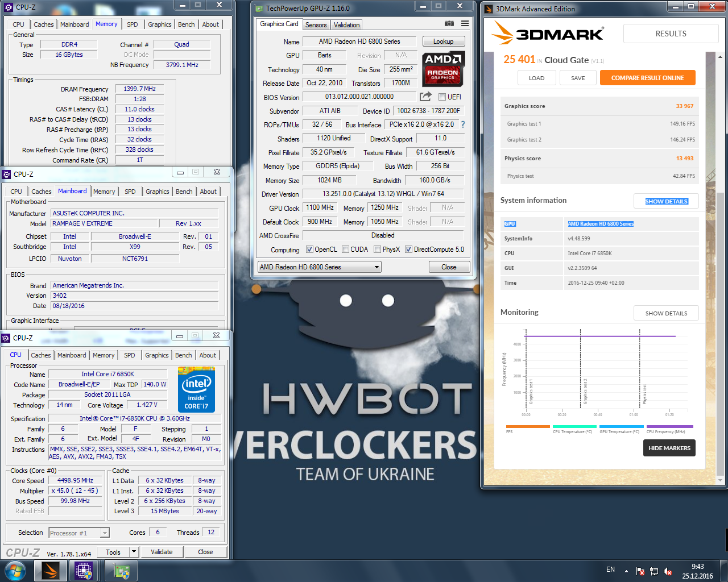The height and width of the screenshot is (582, 728).
Task: Click the Show desktop button at the taskbar edge
Action: (725, 571)
